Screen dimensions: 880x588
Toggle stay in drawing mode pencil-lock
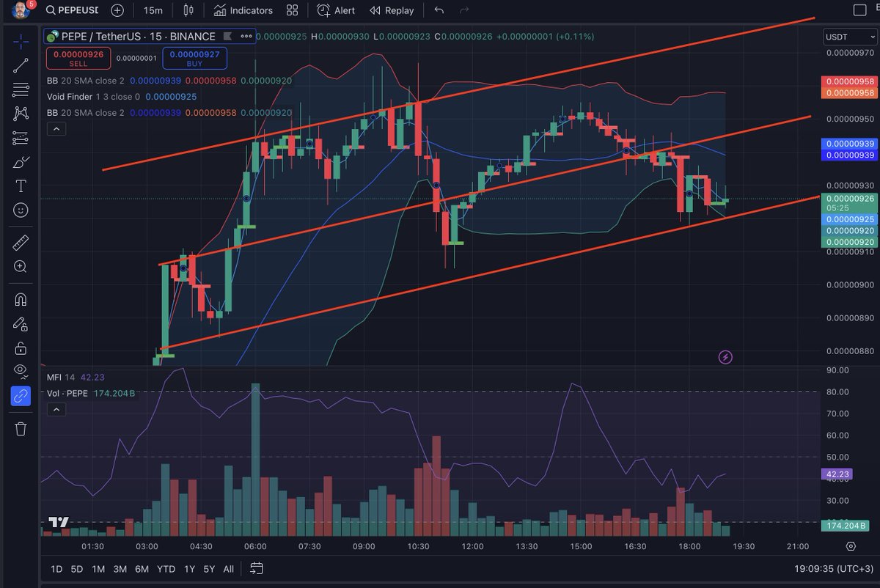pos(21,323)
